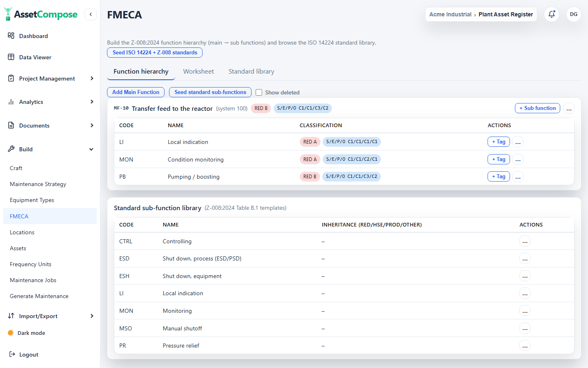Image resolution: width=588 pixels, height=368 pixels.
Task: Open the ellipsis menu for Controlling CTRL row
Action: point(525,241)
